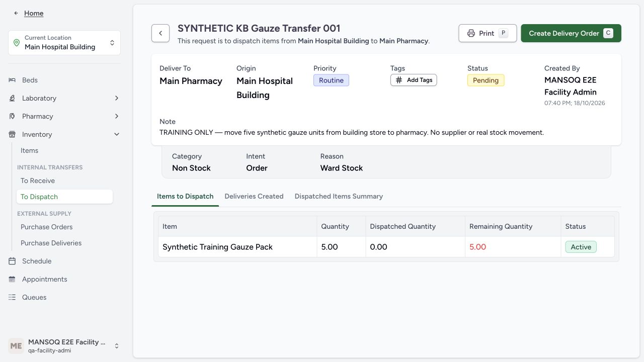Click the Schedule calendar icon

click(x=12, y=261)
